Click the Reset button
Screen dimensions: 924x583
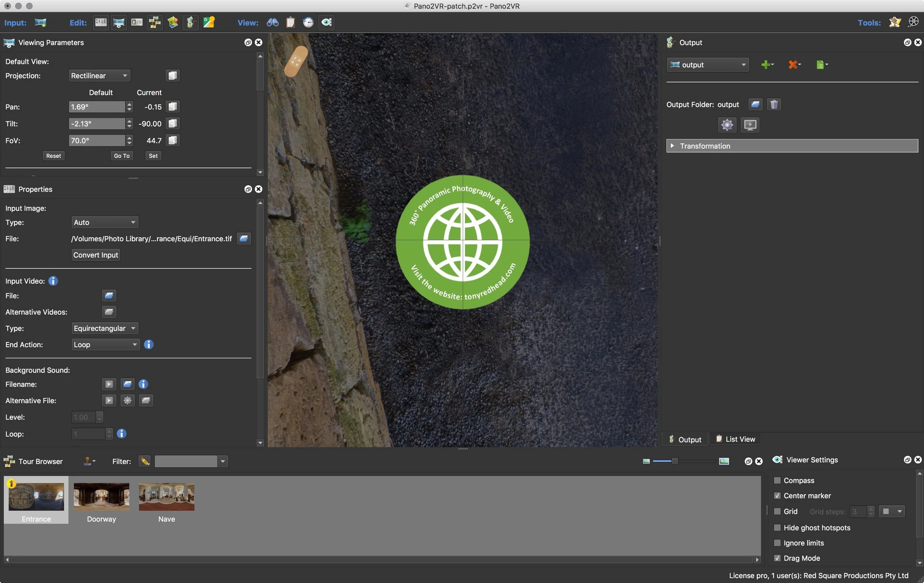click(53, 155)
